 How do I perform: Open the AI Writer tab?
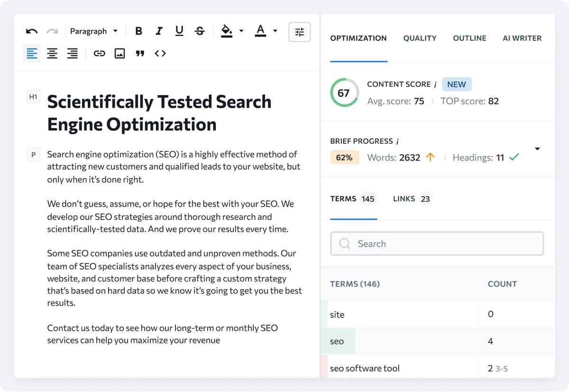point(522,38)
